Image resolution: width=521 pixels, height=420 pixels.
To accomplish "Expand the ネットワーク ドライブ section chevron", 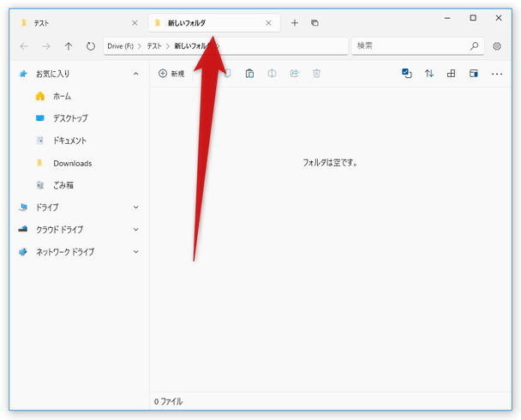I will [x=136, y=252].
